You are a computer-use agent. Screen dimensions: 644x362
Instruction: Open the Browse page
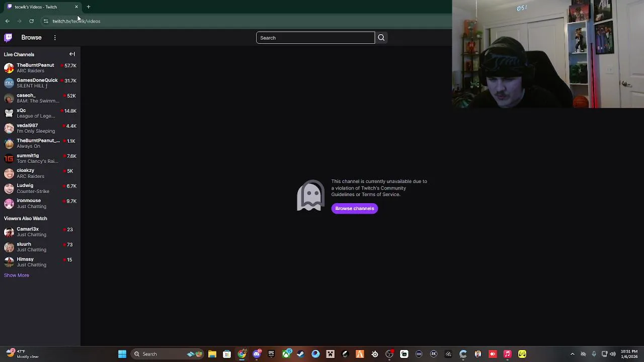click(31, 38)
